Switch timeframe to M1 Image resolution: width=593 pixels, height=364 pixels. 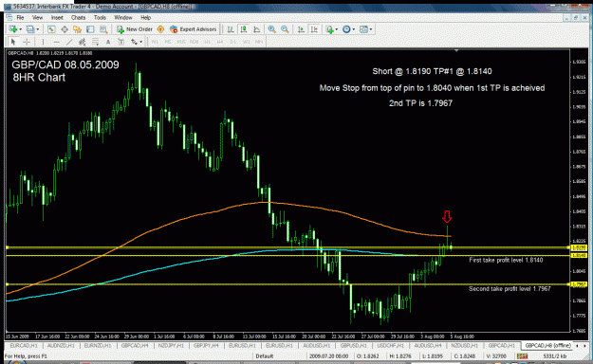(155, 42)
